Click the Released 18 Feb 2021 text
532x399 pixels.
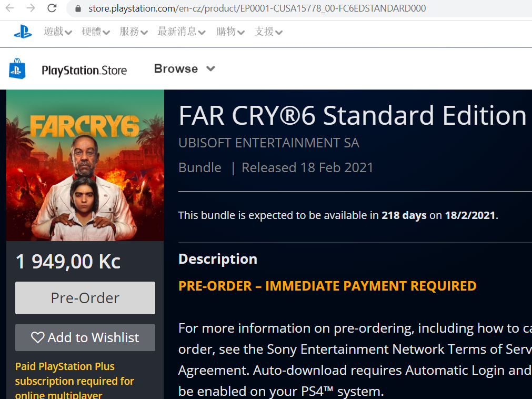point(307,167)
